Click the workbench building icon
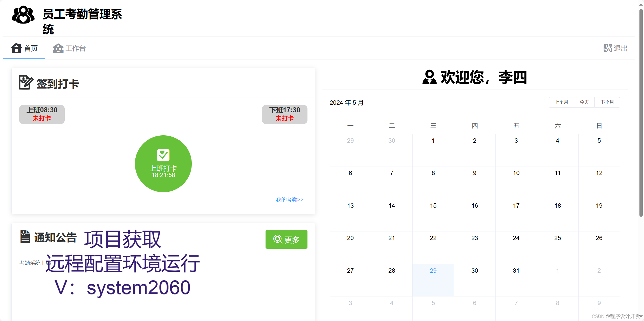Screen dimensions: 644x321 (x=58, y=48)
